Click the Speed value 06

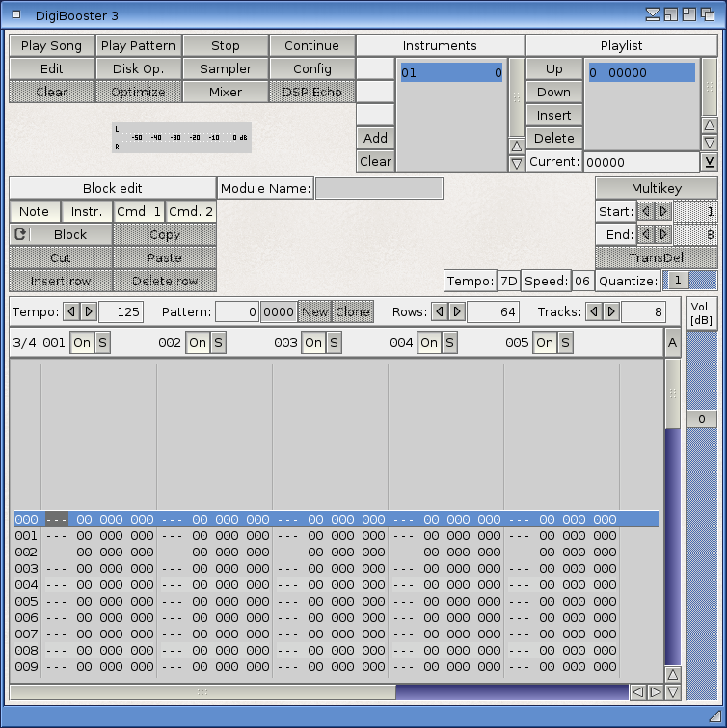tap(582, 281)
